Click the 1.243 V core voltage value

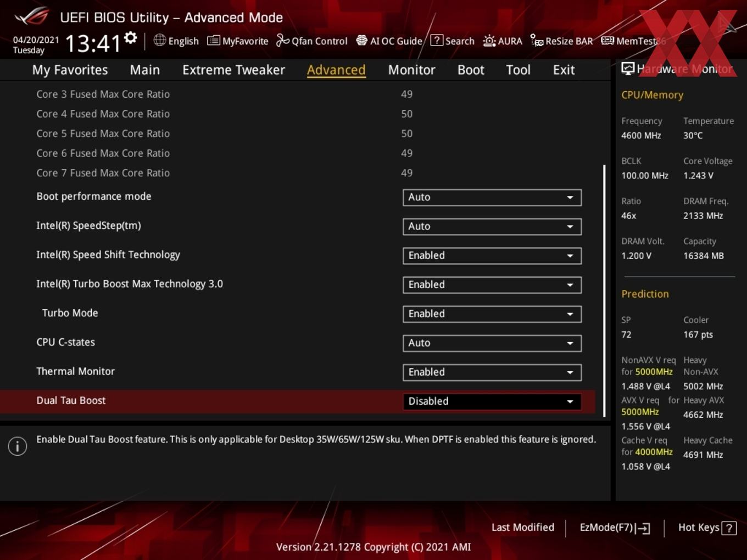pyautogui.click(x=698, y=175)
